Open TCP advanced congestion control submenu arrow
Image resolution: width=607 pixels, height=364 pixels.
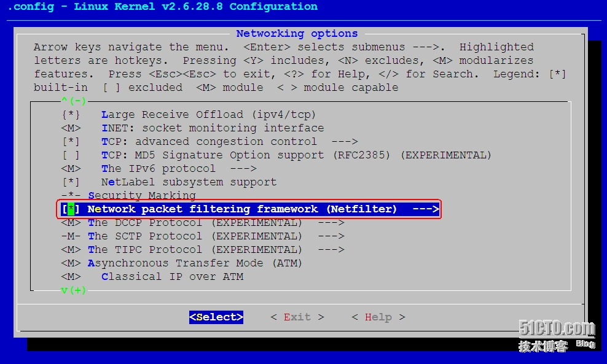(345, 142)
